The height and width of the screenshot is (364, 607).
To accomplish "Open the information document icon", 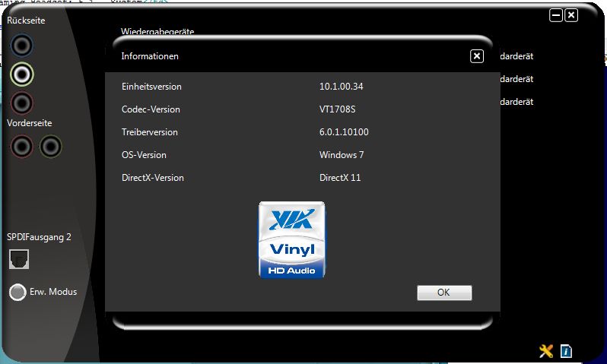I will point(566,351).
